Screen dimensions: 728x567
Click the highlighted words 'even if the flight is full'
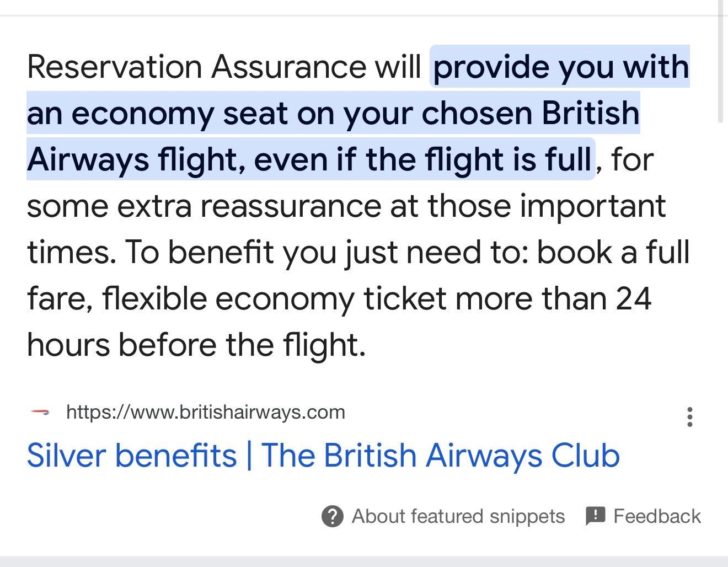[x=422, y=159]
